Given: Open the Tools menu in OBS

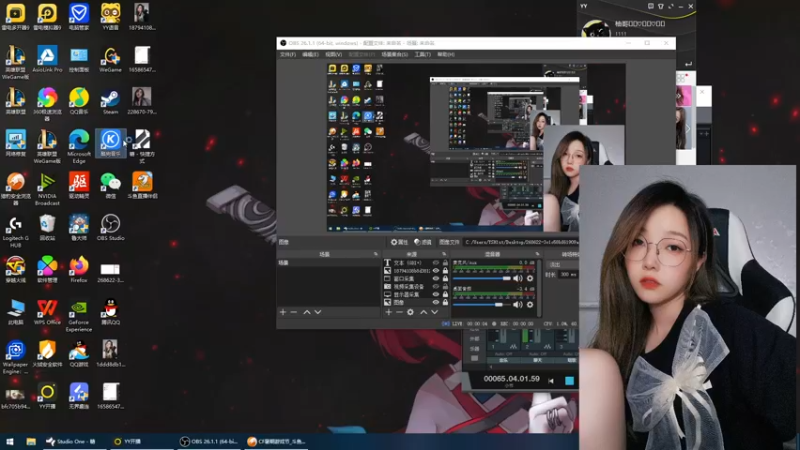Looking at the screenshot, I should click(x=422, y=55).
